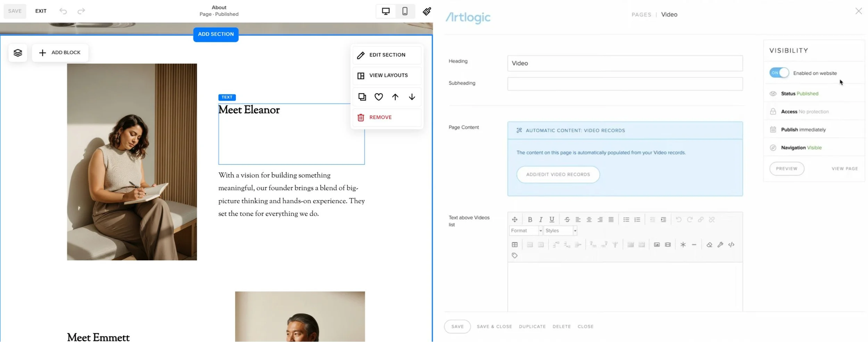
Task: Open source code view icon
Action: click(x=731, y=245)
